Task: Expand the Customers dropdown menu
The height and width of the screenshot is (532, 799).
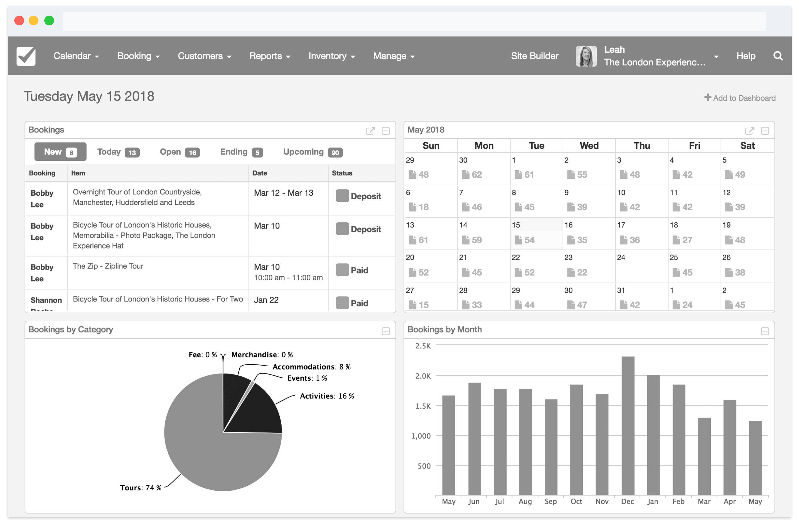Action: tap(204, 56)
